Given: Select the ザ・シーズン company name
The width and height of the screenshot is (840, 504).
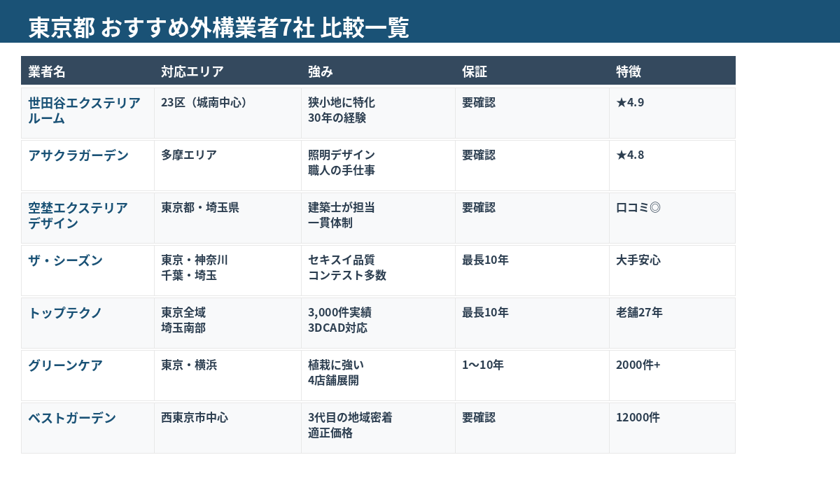Looking at the screenshot, I should [63, 260].
